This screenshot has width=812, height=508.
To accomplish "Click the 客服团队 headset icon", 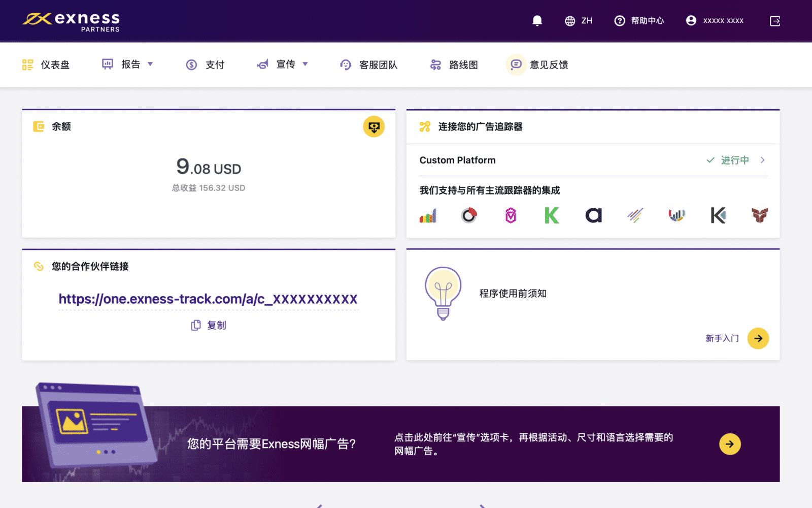I will 346,65.
